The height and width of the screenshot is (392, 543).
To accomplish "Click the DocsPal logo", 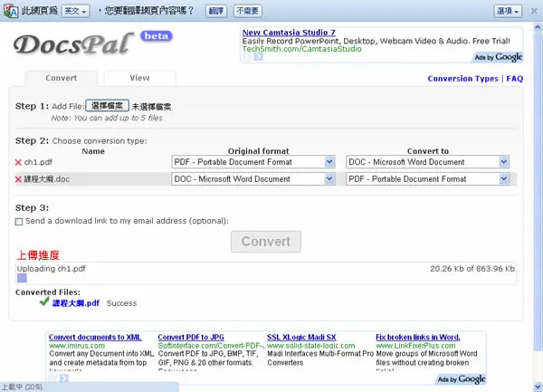I will (73, 45).
